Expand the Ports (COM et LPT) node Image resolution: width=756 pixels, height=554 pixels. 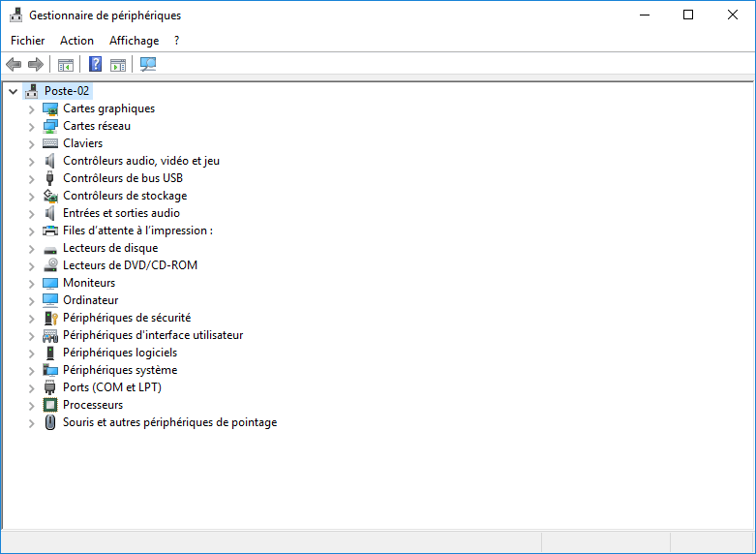click(x=31, y=387)
